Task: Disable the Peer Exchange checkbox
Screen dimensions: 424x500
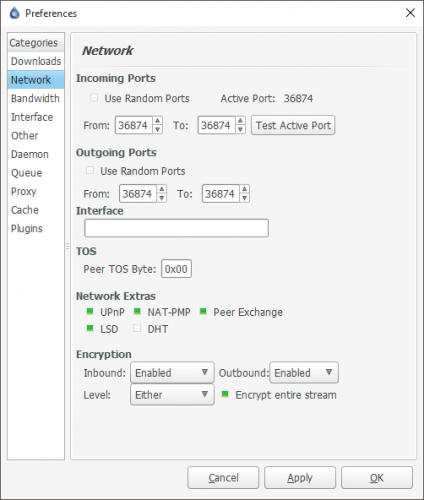Action: (x=203, y=311)
